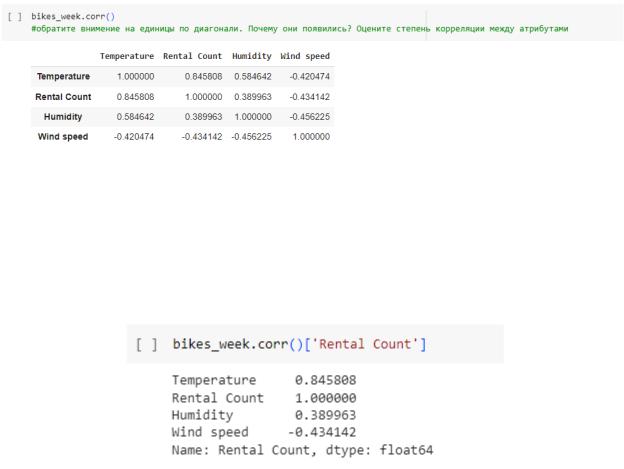Run the bikes_week.corr() cell via its brackets
624x469 pixels.
(x=15, y=17)
